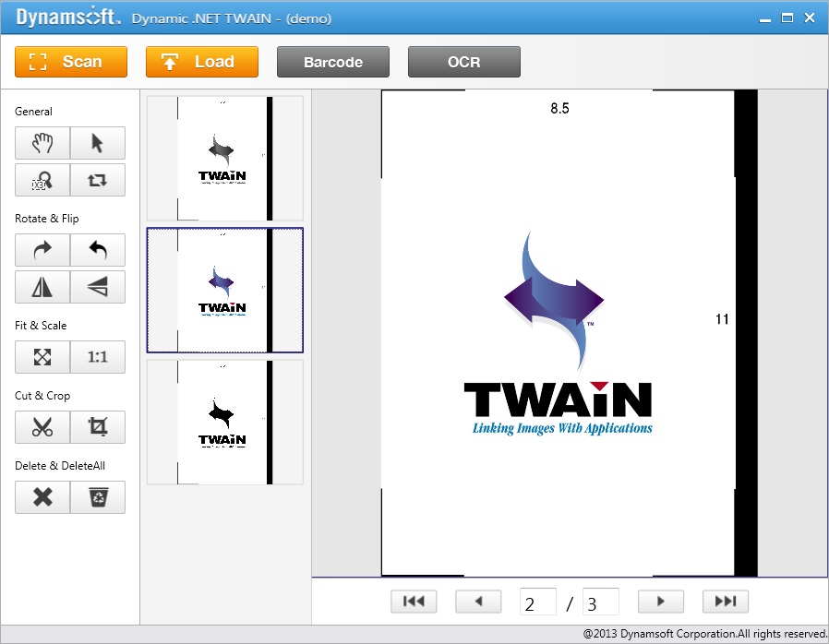The image size is (829, 644).
Task: View the image at 1:1 scale
Action: (x=98, y=357)
